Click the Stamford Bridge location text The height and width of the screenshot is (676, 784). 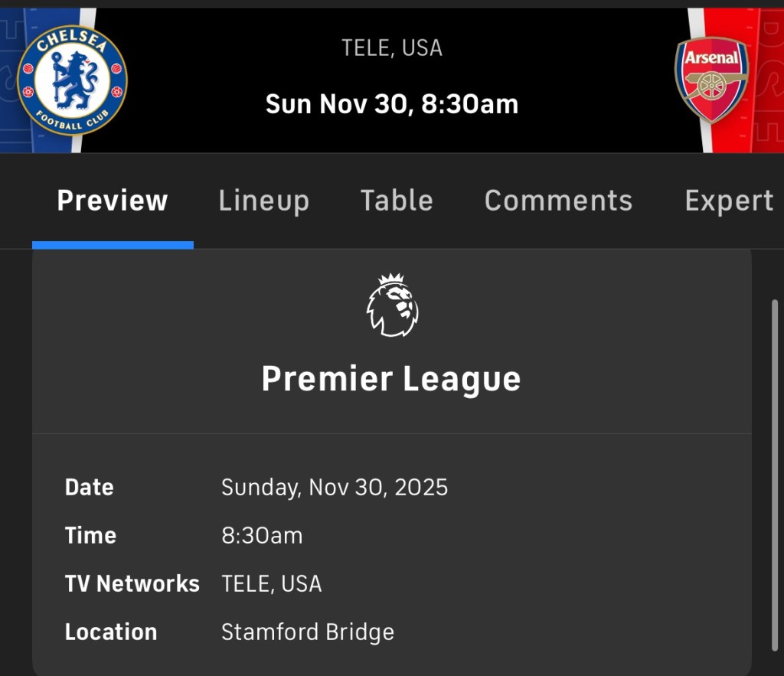(308, 632)
